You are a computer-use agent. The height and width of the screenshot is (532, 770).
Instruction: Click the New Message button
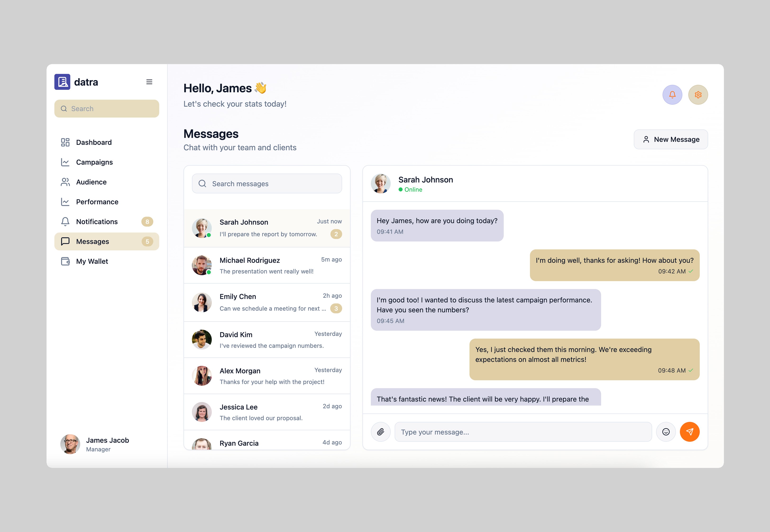pyautogui.click(x=670, y=139)
